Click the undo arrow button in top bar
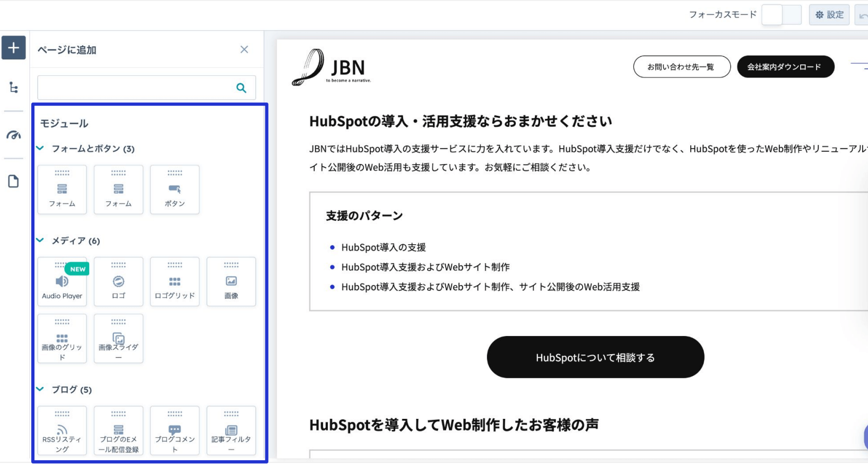This screenshot has height=464, width=868. (x=862, y=15)
